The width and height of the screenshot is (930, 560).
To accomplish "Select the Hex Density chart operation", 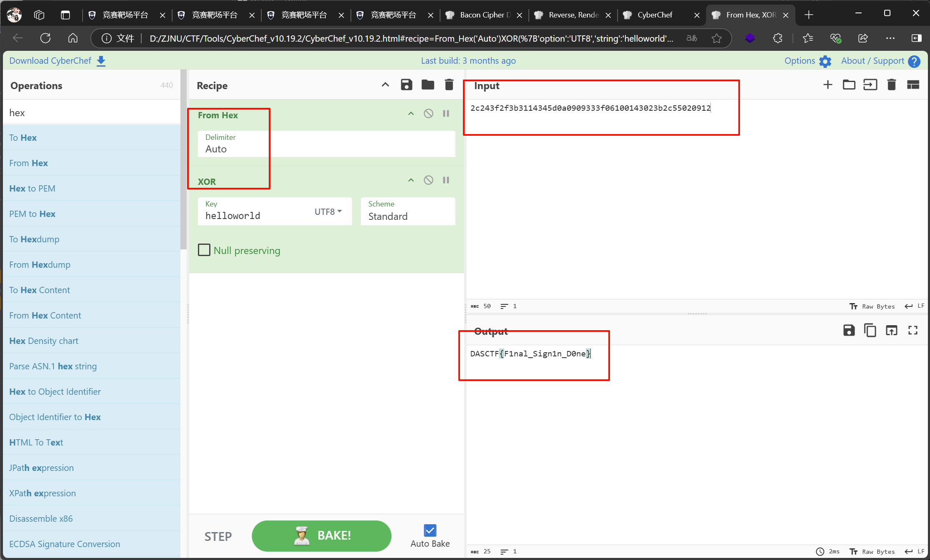I will [92, 341].
